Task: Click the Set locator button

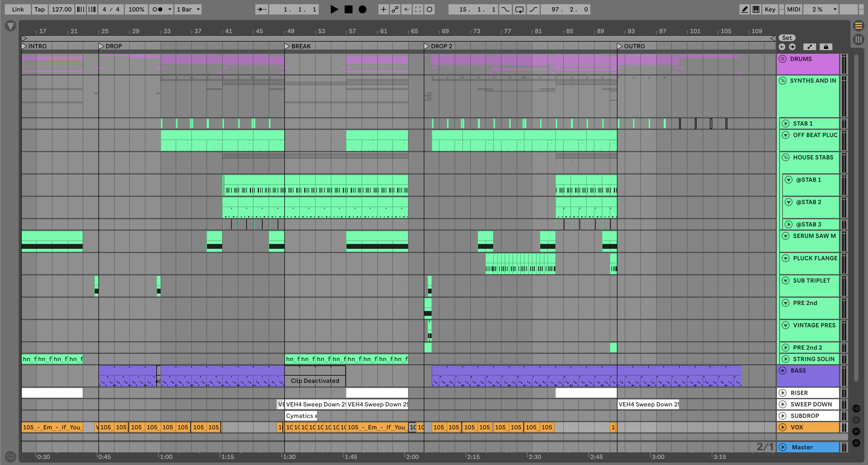Action: point(787,38)
